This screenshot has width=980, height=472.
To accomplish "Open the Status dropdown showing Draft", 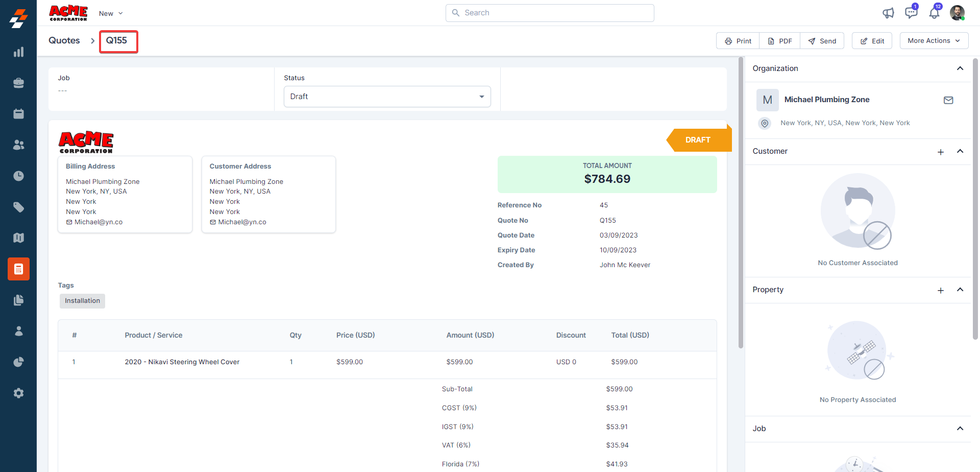I will pos(387,97).
